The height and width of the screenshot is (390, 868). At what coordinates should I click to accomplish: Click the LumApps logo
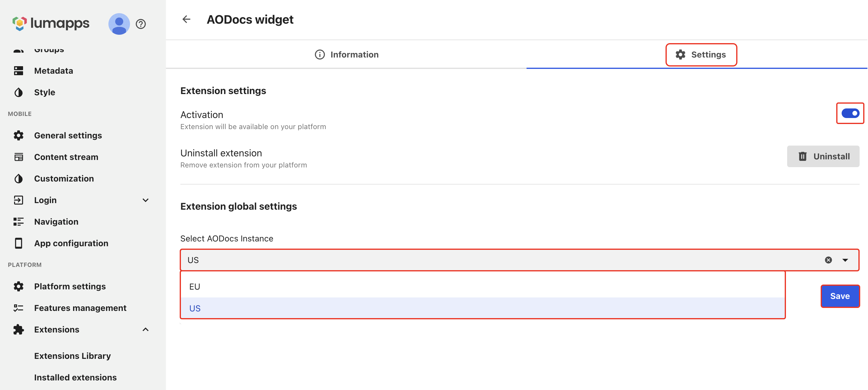(51, 23)
